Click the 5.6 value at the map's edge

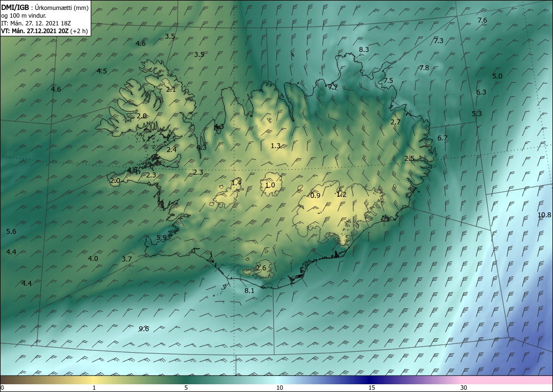pyautogui.click(x=11, y=232)
